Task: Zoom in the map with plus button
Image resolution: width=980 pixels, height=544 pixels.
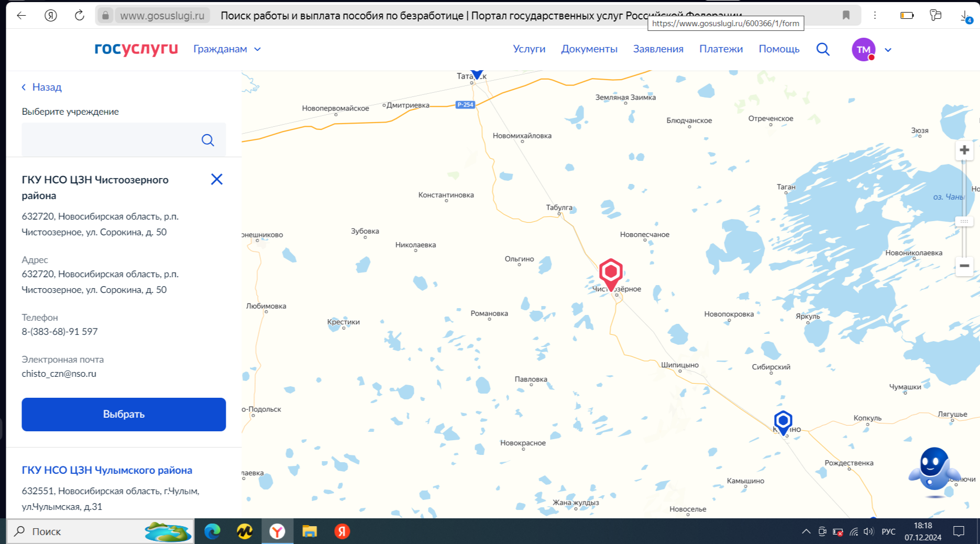Action: pos(964,150)
